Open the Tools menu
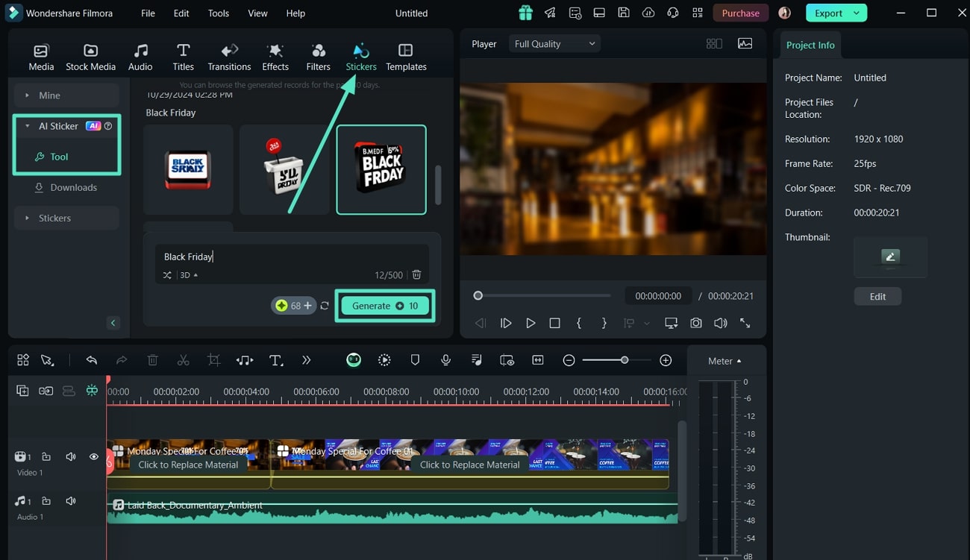This screenshot has height=560, width=970. (x=219, y=13)
